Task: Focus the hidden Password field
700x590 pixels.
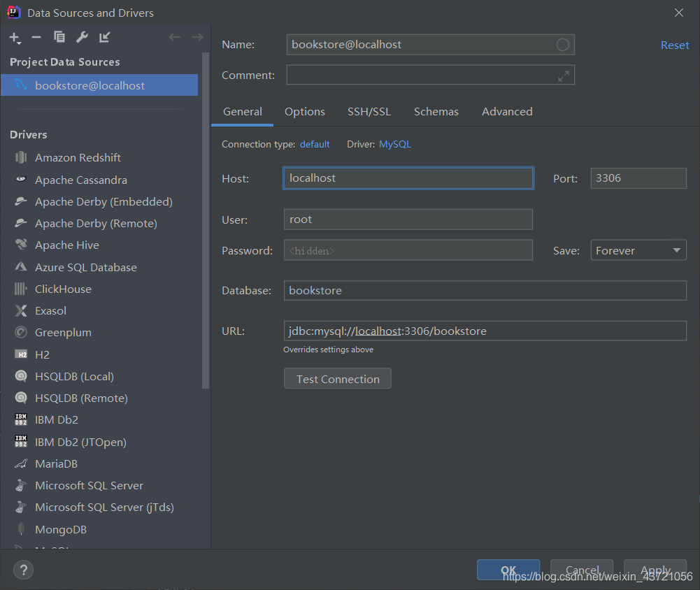Action: point(408,250)
